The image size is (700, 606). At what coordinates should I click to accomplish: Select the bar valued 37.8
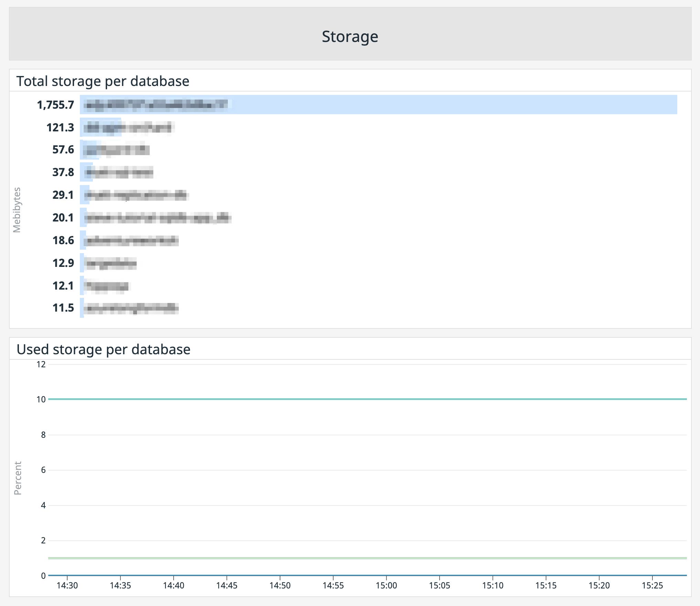[x=86, y=172]
